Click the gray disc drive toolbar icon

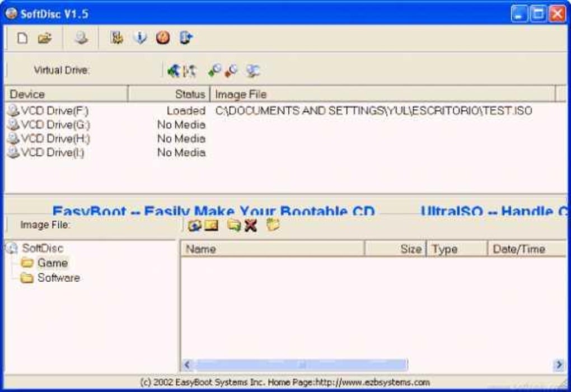coord(81,38)
